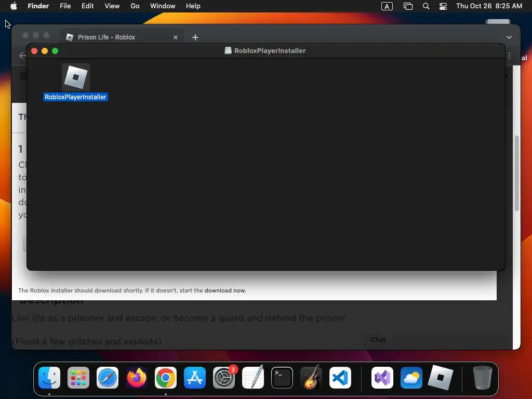The height and width of the screenshot is (399, 532).
Task: Click the browser page vertical scrollbar
Action: coord(517,173)
